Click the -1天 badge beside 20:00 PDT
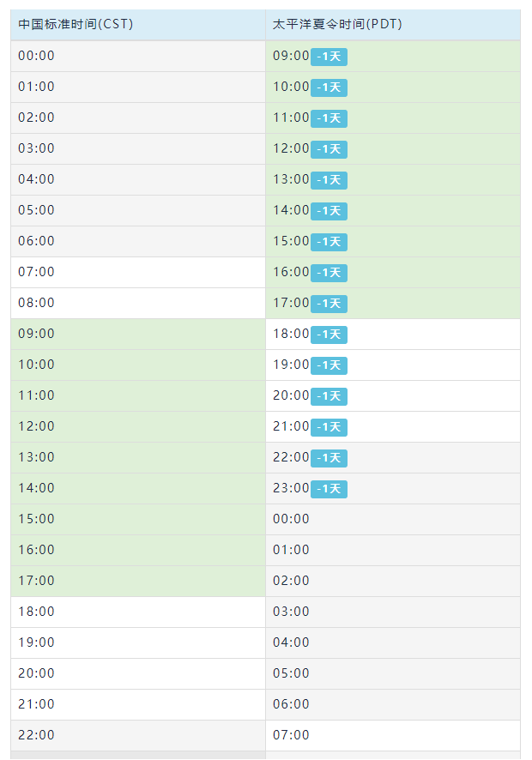This screenshot has height=760, width=532. pos(329,396)
